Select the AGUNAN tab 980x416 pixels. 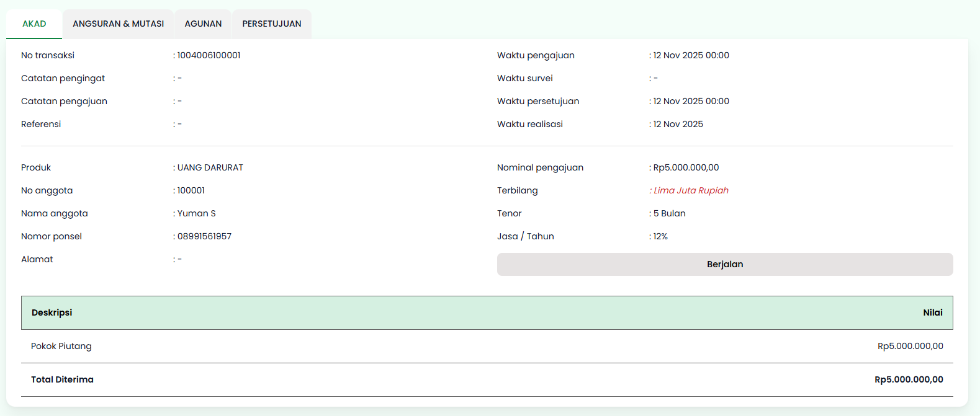[x=203, y=24]
